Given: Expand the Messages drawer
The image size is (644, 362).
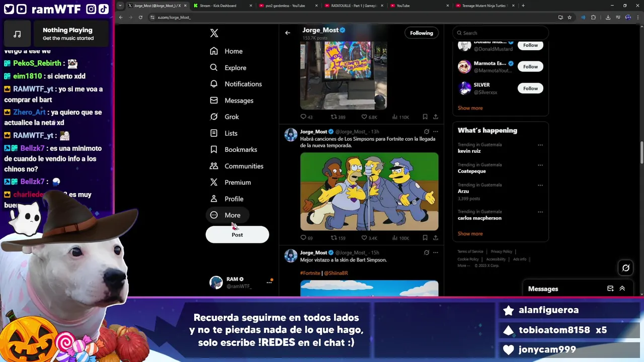Looking at the screenshot, I should point(622,289).
